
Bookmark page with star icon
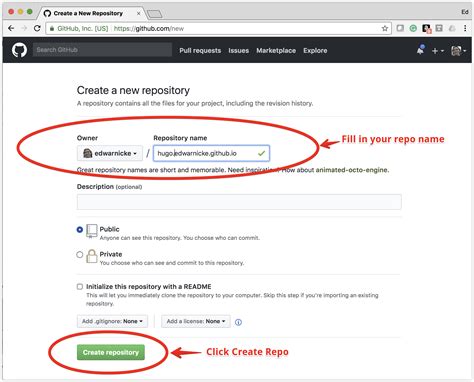[385, 28]
